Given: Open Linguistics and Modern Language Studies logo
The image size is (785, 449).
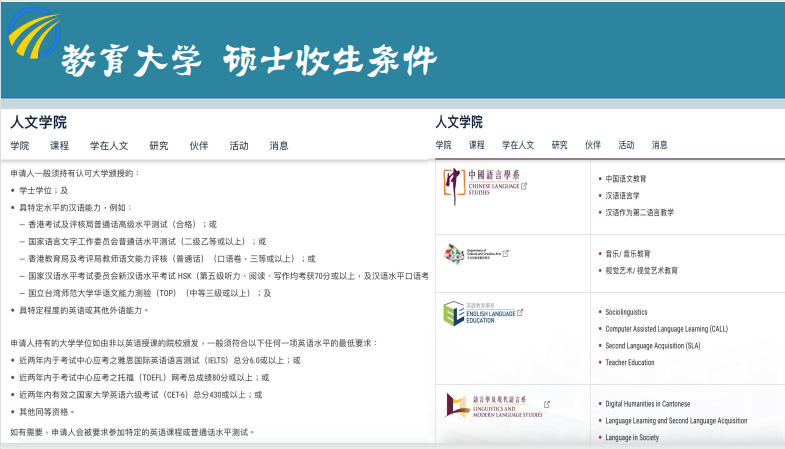Looking at the screenshot, I should pos(493,406).
